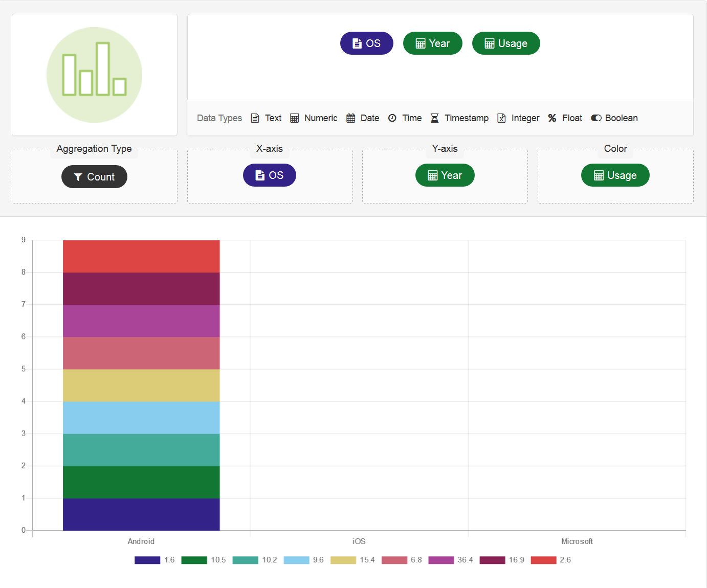The width and height of the screenshot is (707, 588).
Task: Click the Microsoft x-axis label
Action: (577, 541)
